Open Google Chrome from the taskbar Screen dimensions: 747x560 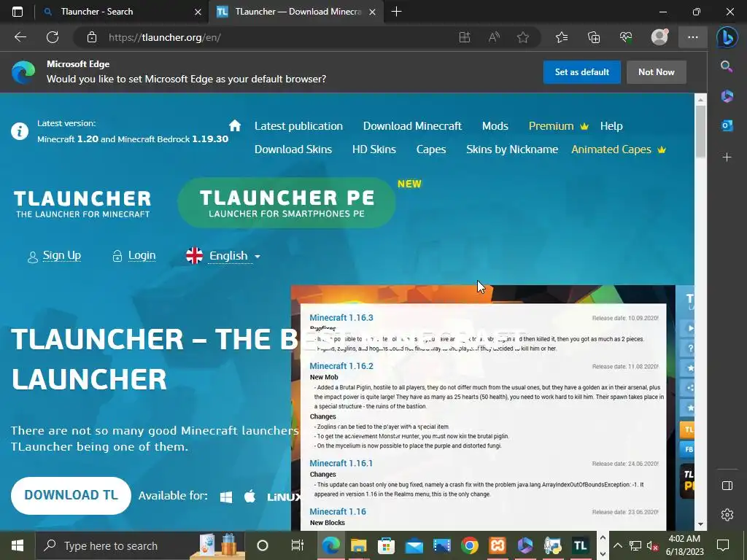[470, 545]
